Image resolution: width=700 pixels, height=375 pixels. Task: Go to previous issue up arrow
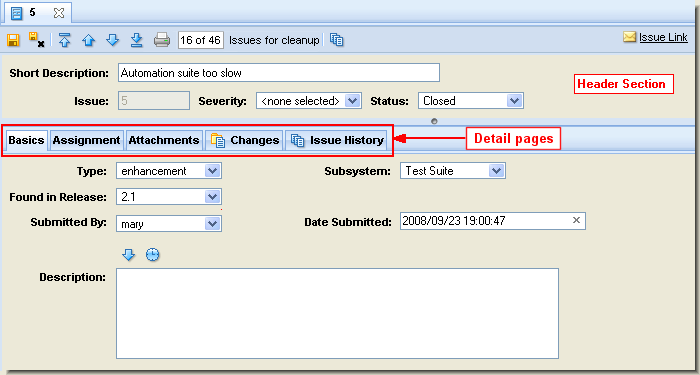click(x=88, y=41)
